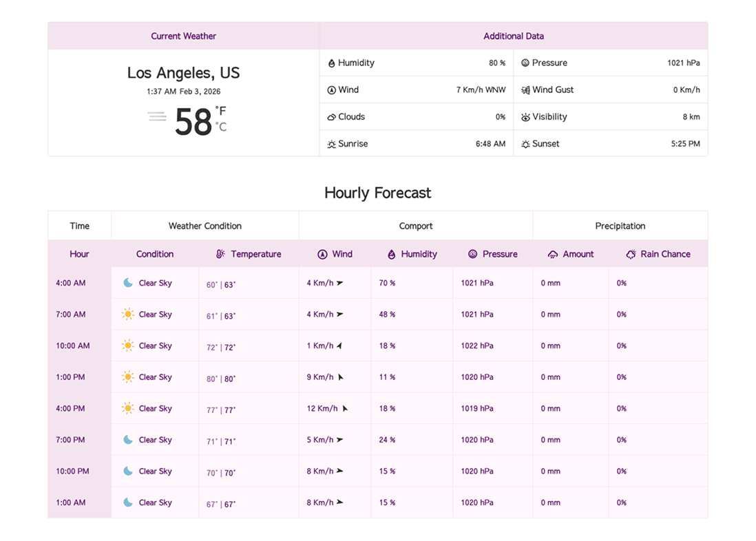756x541 pixels.
Task: Click the clouds icon beside Clouds label
Action: [331, 117]
